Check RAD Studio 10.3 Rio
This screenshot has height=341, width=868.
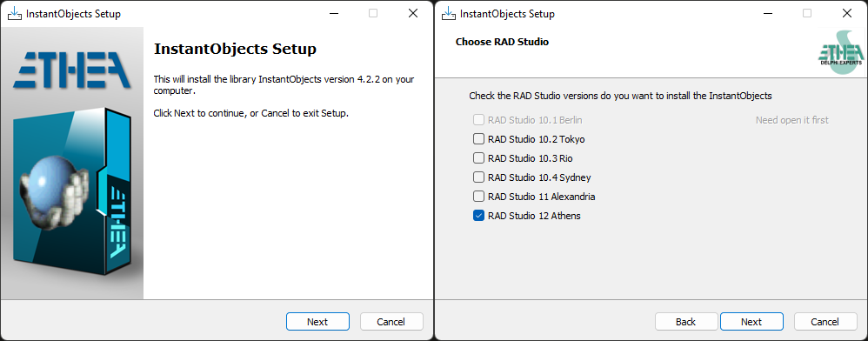(479, 158)
